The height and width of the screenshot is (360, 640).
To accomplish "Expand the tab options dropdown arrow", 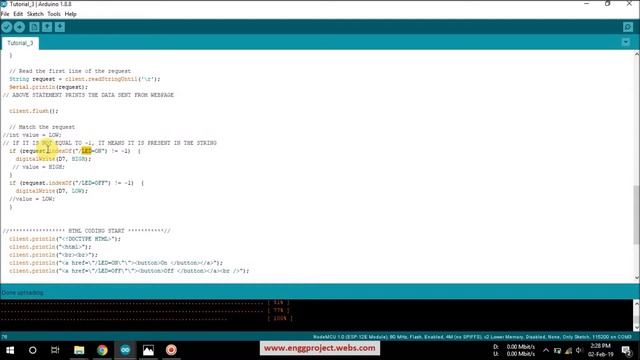I will pyautogui.click(x=626, y=42).
